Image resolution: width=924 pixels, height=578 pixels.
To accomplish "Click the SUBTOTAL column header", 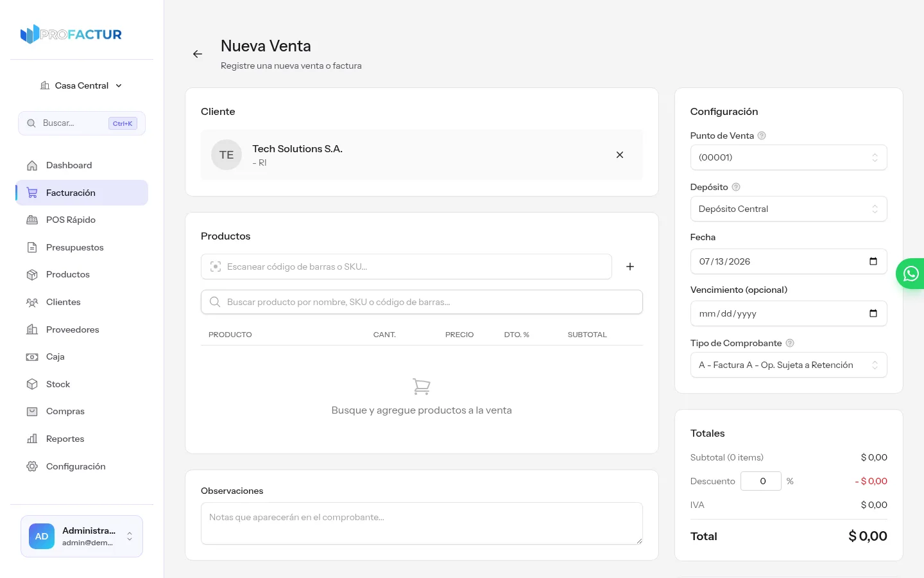I will point(587,335).
